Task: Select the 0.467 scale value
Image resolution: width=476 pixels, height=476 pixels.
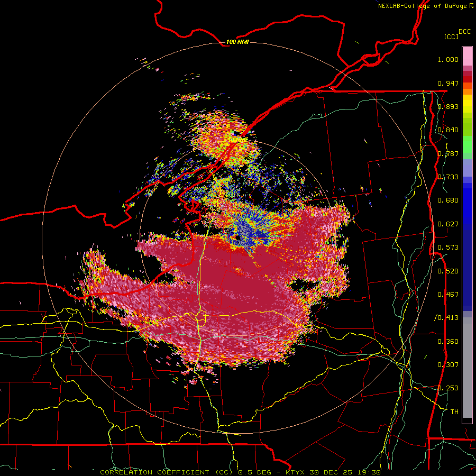Action: point(448,294)
